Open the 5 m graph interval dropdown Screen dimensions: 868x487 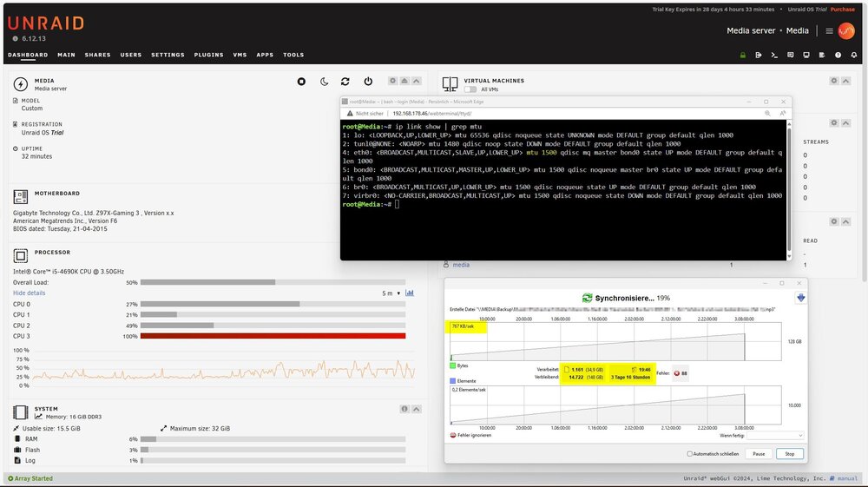pyautogui.click(x=391, y=293)
